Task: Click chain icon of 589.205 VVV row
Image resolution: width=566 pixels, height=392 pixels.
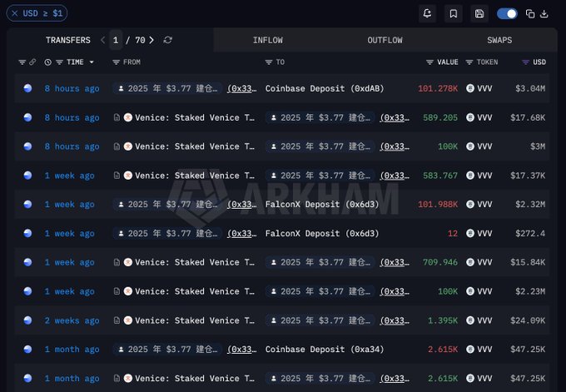Action: pyautogui.click(x=27, y=117)
